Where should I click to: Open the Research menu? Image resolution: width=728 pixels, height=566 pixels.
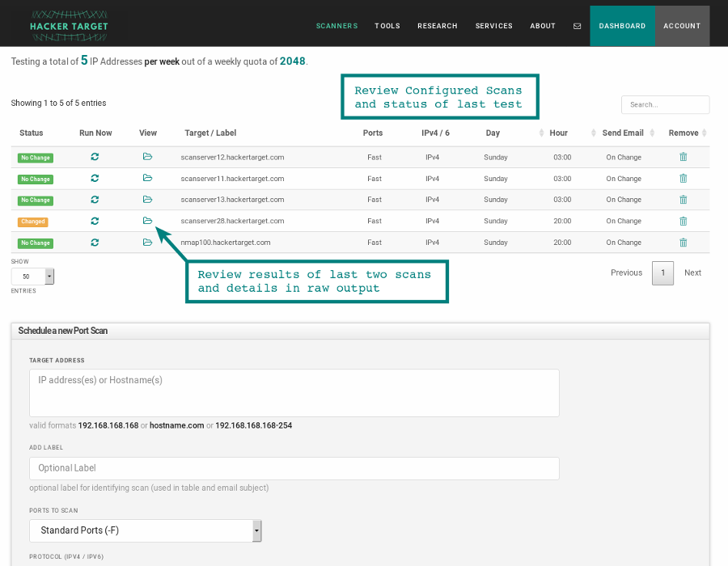pyautogui.click(x=438, y=26)
